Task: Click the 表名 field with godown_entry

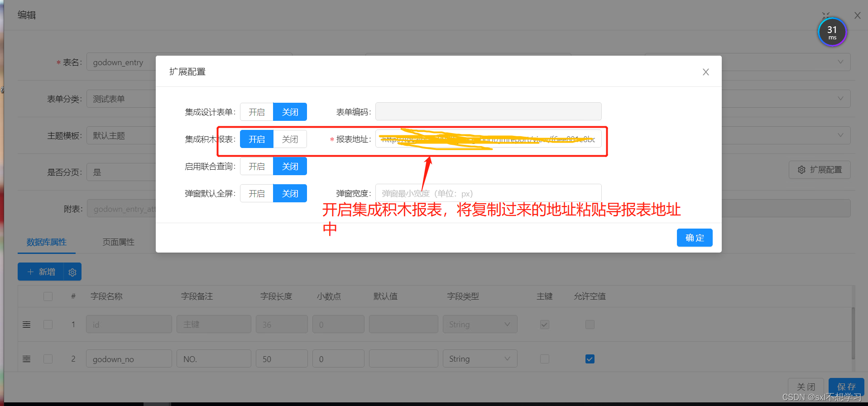Action: (121, 62)
